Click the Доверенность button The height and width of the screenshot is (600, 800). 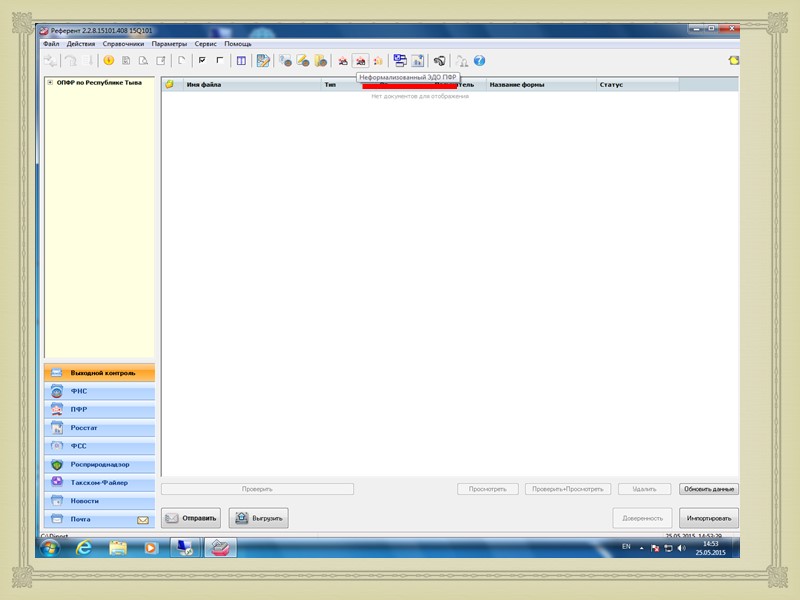pos(642,518)
